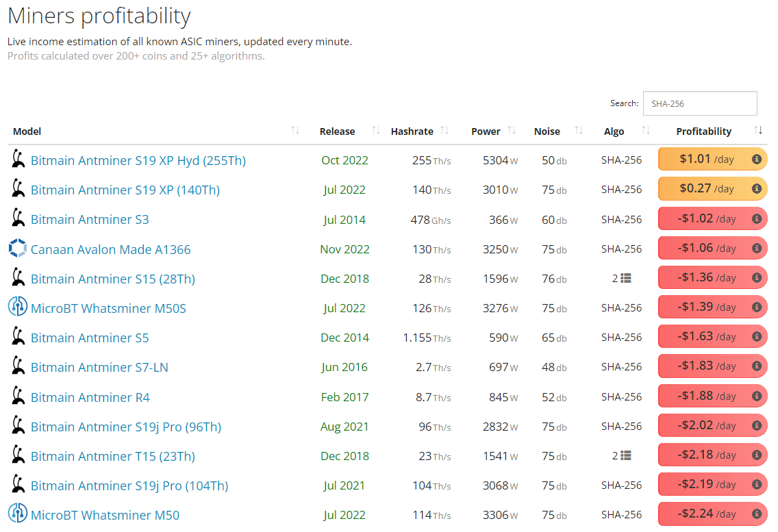Click the Canaan logo beside Avalon A1366
This screenshot has height=532, width=778.
17,249
